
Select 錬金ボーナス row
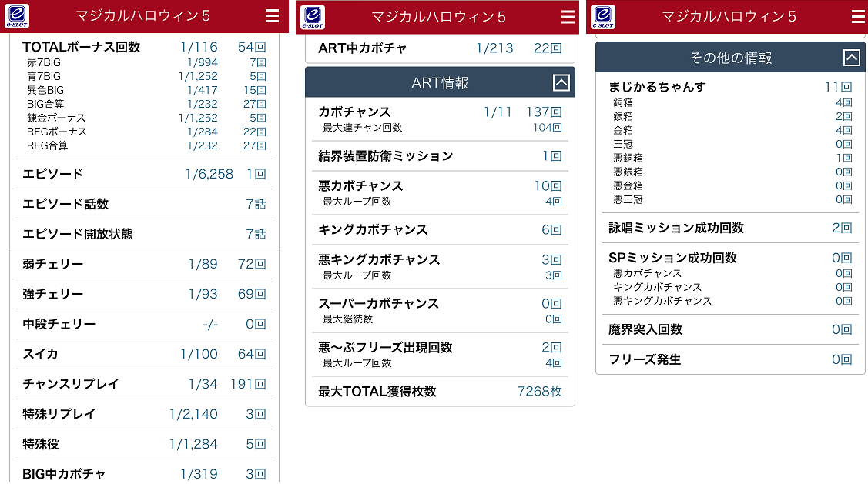click(144, 118)
